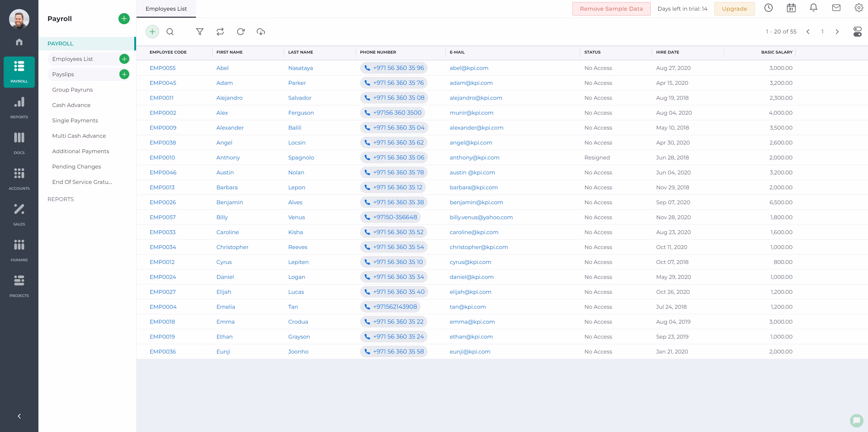The height and width of the screenshot is (432, 868).
Task: Add new payslip via green plus
Action: 124,75
